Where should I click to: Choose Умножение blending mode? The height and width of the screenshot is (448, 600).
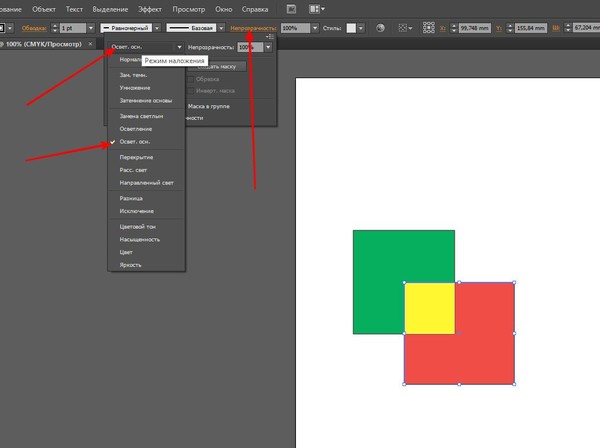click(x=135, y=88)
